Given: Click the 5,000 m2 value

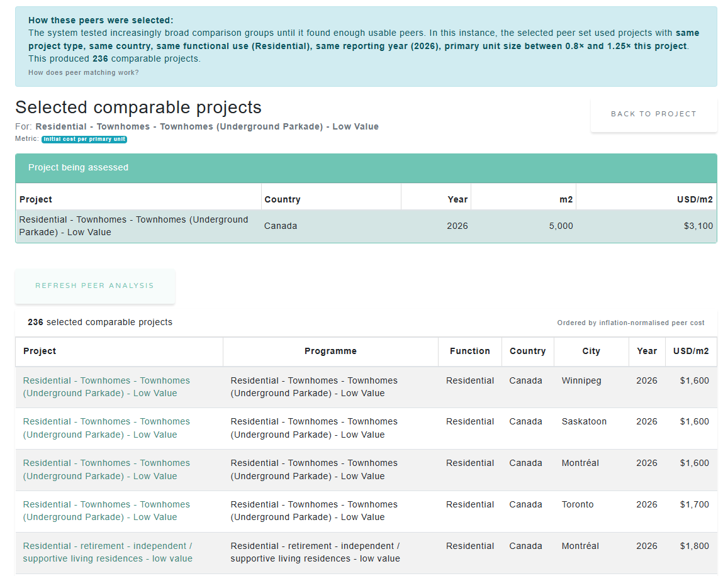Looking at the screenshot, I should [x=561, y=226].
